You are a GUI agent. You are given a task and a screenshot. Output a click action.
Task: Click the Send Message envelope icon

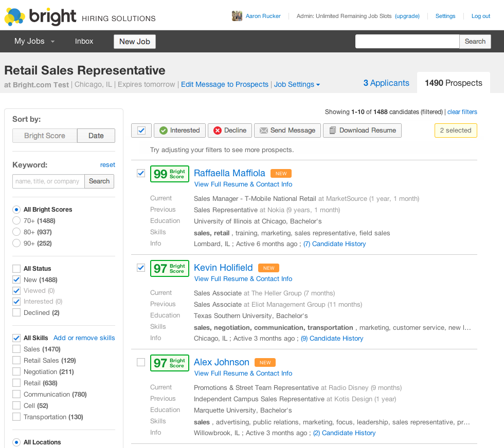[x=263, y=130]
